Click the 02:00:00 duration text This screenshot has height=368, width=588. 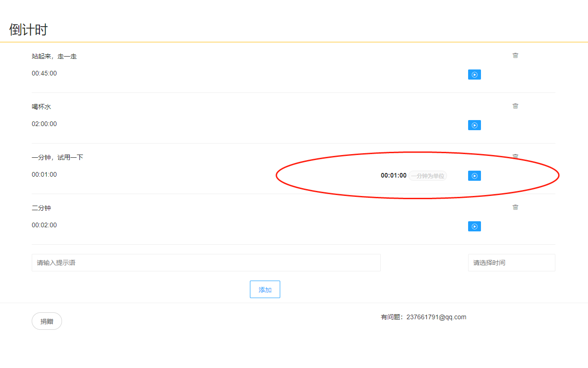(45, 124)
